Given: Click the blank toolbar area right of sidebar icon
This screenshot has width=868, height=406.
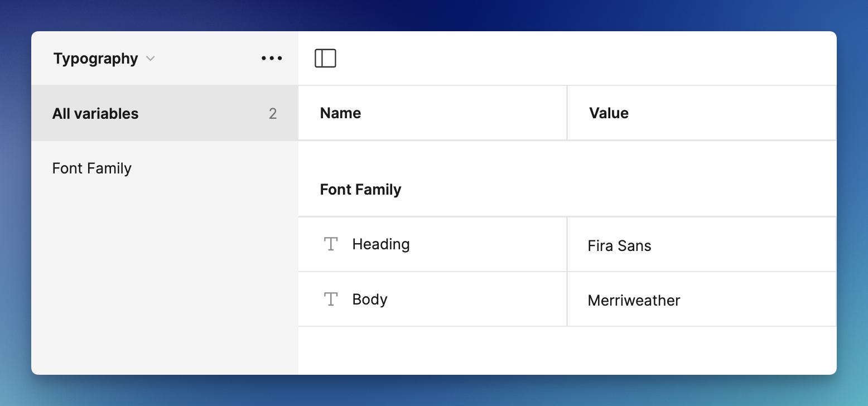Looking at the screenshot, I should point(586,59).
